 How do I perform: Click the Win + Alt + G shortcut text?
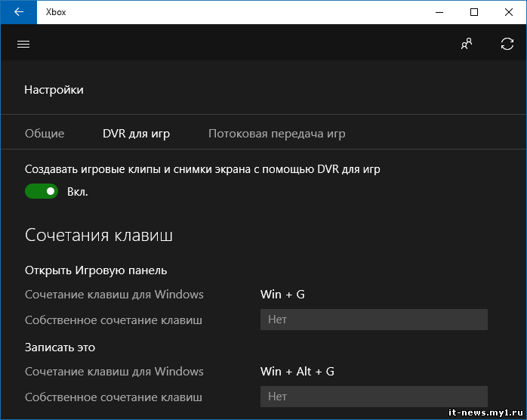pyautogui.click(x=297, y=371)
